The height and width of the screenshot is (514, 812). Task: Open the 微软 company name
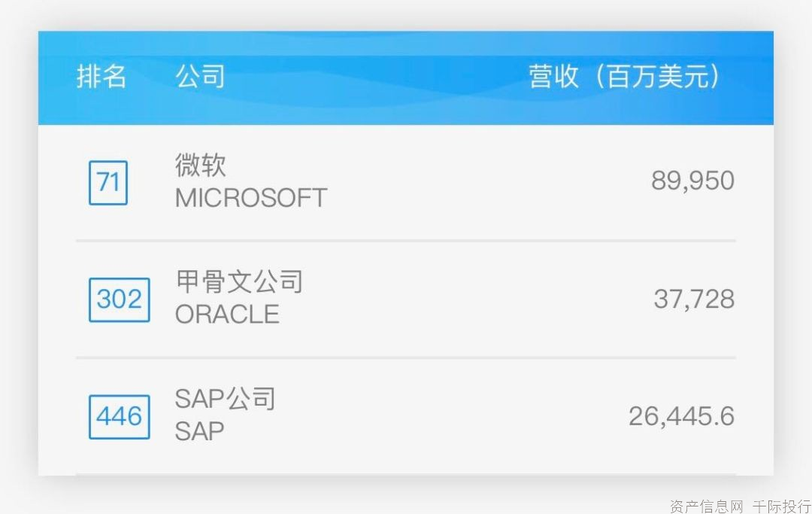point(201,165)
